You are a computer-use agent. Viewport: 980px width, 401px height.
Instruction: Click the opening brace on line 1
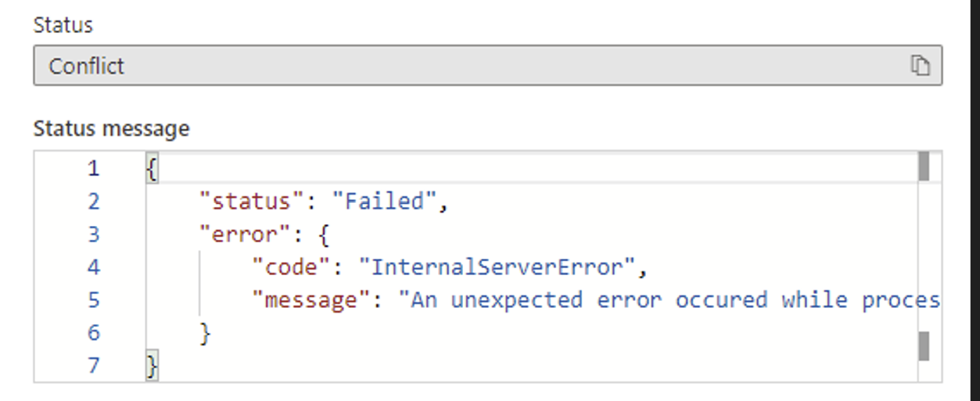[x=153, y=169]
